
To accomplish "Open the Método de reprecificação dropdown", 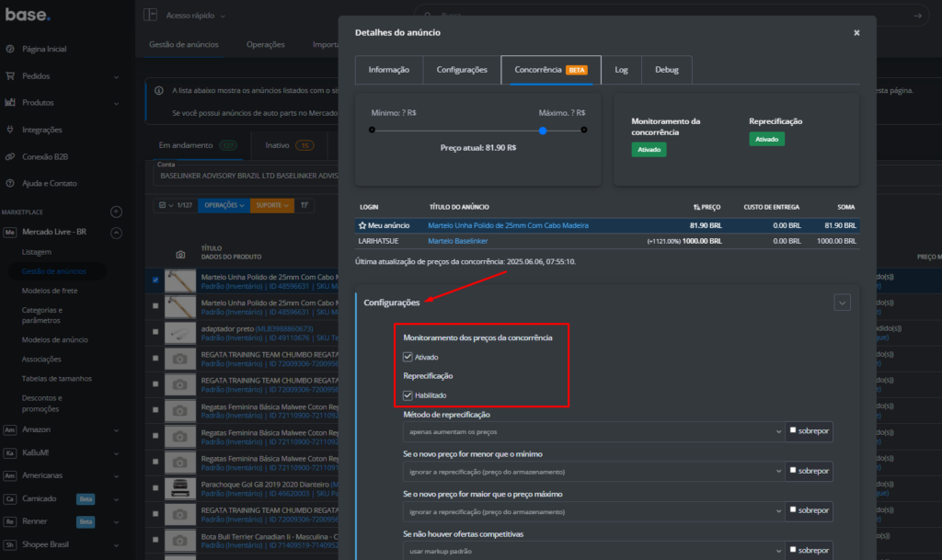I will tap(593, 431).
